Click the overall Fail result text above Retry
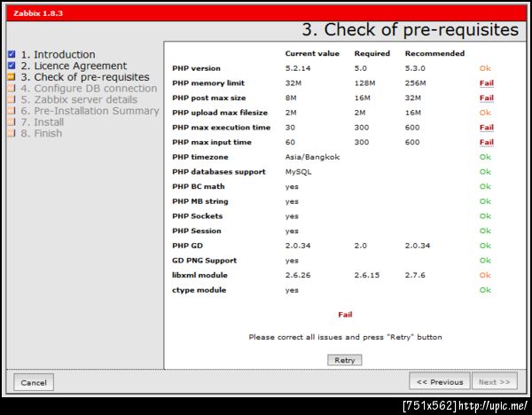The width and height of the screenshot is (532, 415). tap(345, 315)
